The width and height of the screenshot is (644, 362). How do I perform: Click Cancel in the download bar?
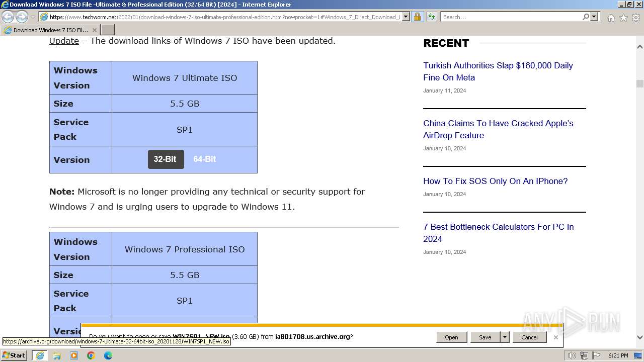pyautogui.click(x=529, y=337)
